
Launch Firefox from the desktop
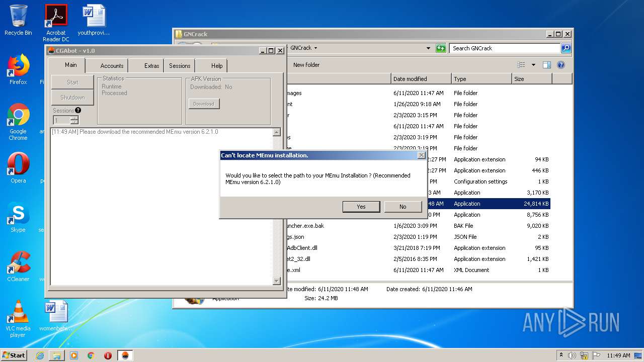pyautogui.click(x=18, y=69)
